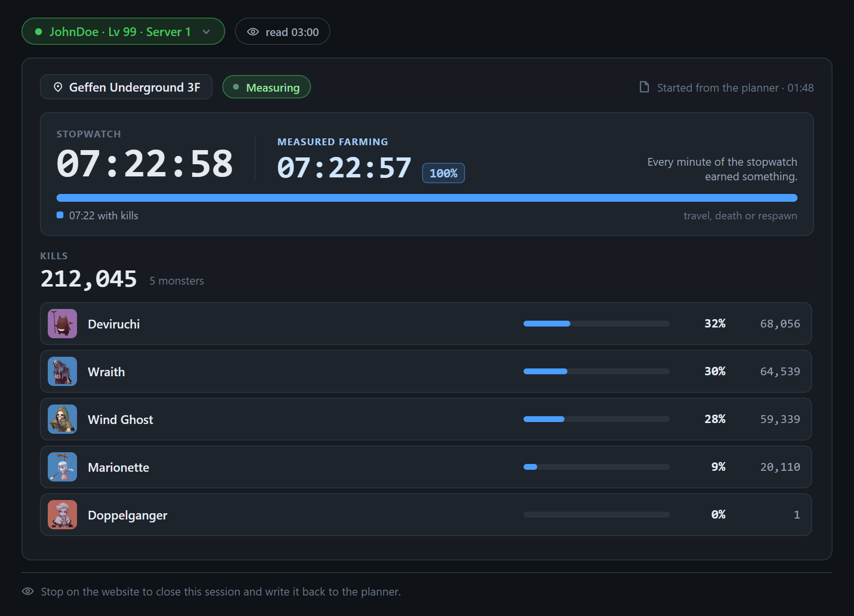Click the 5 monsters label
854x616 pixels.
click(176, 281)
